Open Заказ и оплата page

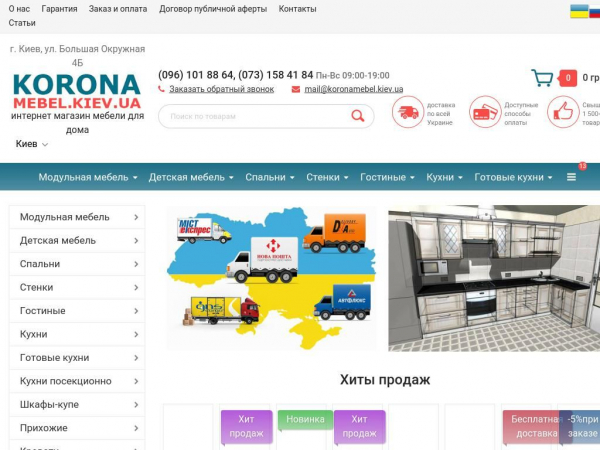(x=118, y=9)
